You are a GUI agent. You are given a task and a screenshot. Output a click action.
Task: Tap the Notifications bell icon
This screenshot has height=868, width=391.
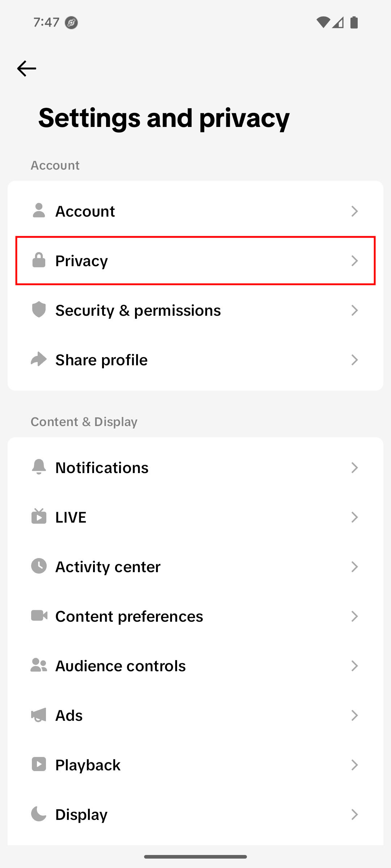(39, 467)
